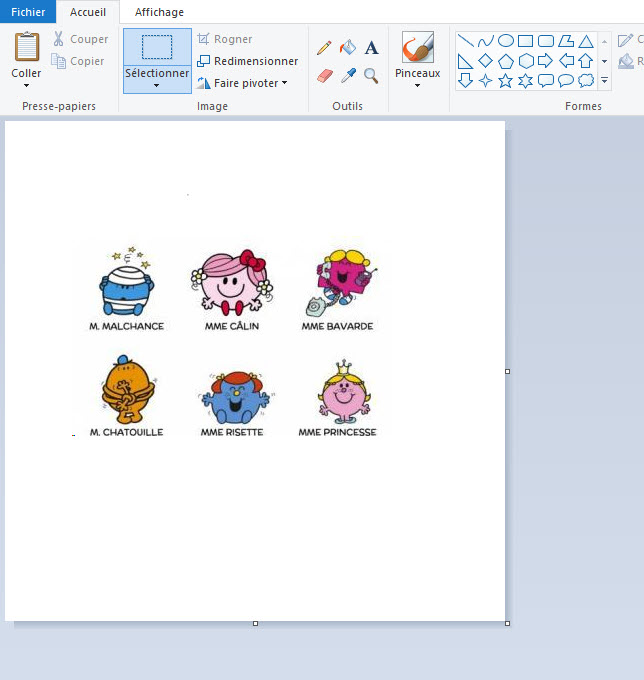The height and width of the screenshot is (680, 644).
Task: Expand the Pinceaux brushes dropdown
Action: [418, 85]
